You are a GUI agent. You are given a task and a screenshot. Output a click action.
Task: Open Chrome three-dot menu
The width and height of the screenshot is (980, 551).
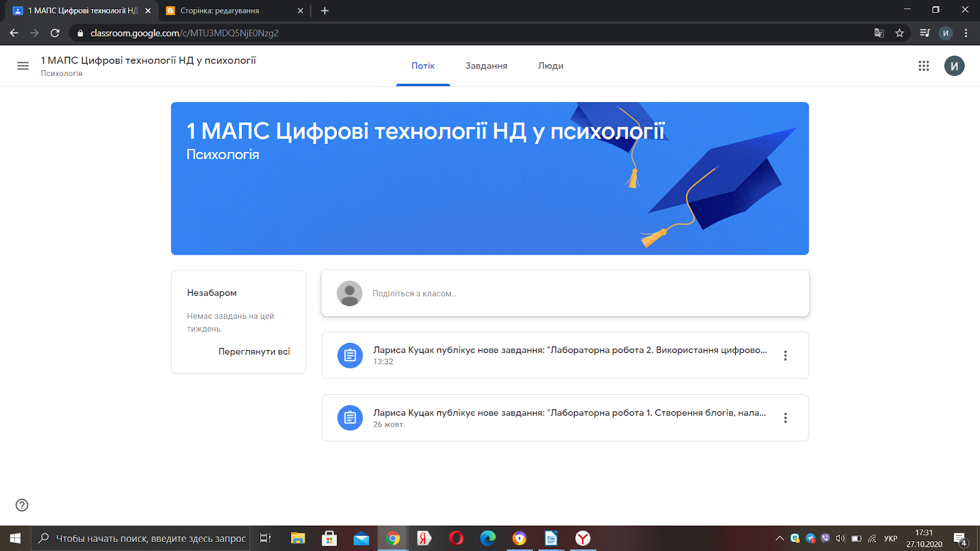(966, 33)
